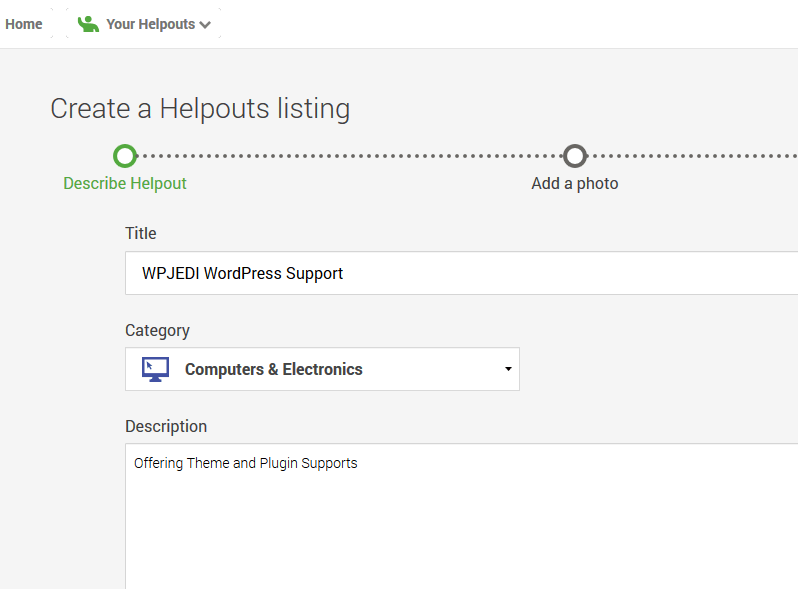Screen dimensions: 798x589
Task: Go to the Describe Helpout step label
Action: pyautogui.click(x=125, y=183)
